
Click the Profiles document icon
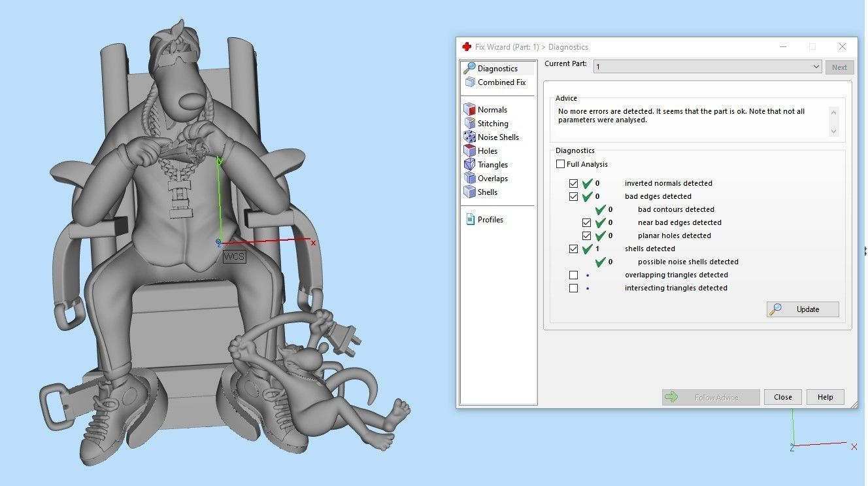click(470, 220)
